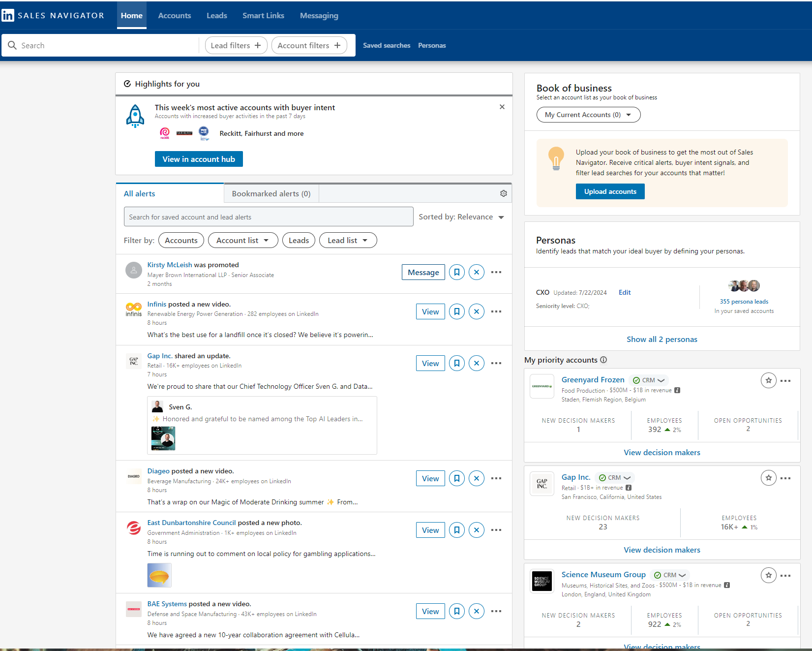Dismiss the Gap Inc. alert
Image resolution: width=812 pixels, height=651 pixels.
pos(477,363)
